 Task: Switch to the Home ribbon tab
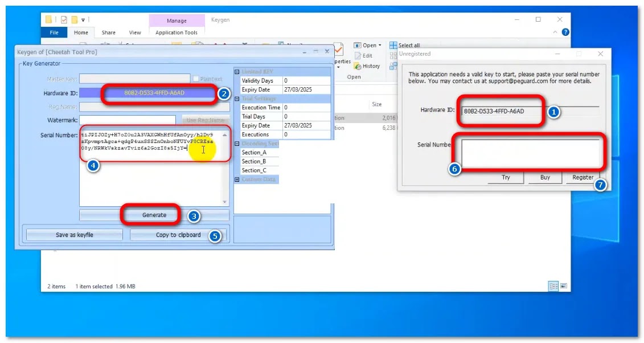[81, 32]
